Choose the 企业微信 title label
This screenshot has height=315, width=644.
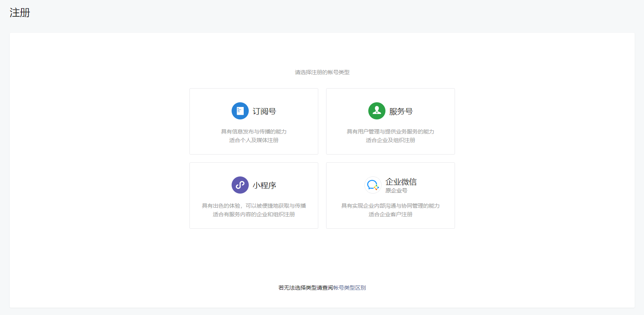(401, 182)
